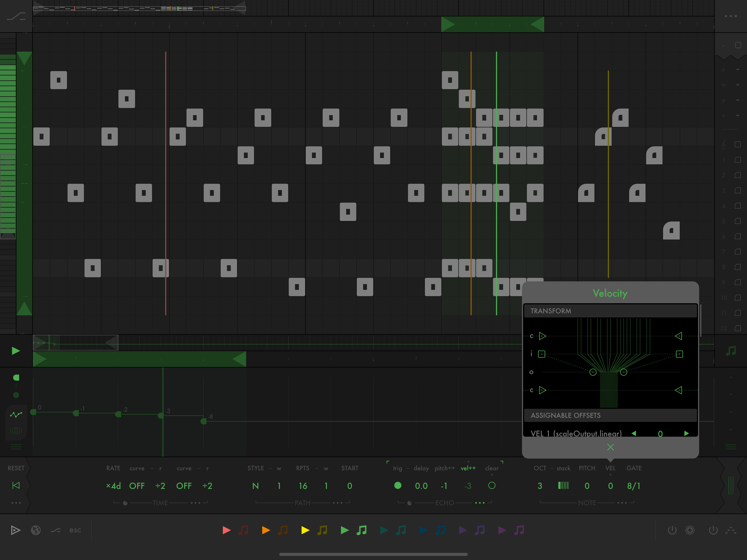Toggle the first power icon at bottom right
Screen dimensions: 747x560
(672, 530)
